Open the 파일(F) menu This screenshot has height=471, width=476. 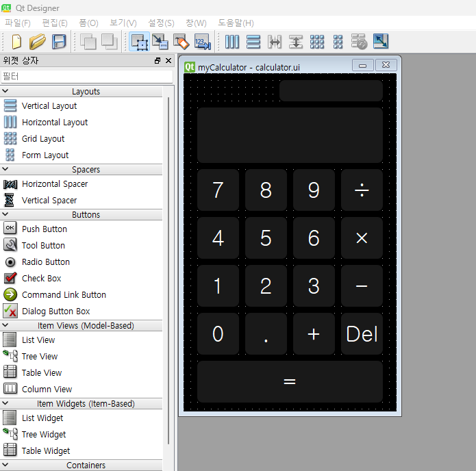(18, 23)
